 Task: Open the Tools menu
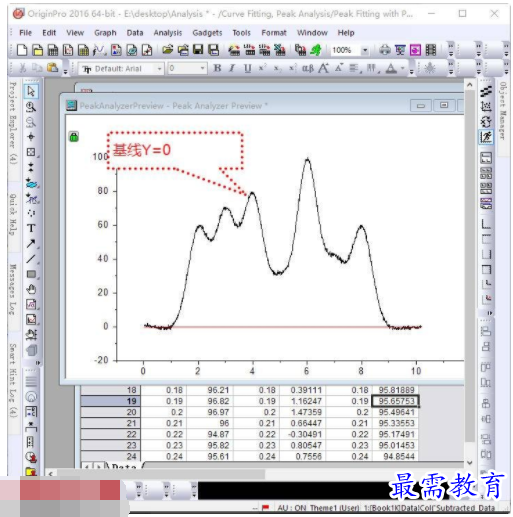point(241,33)
